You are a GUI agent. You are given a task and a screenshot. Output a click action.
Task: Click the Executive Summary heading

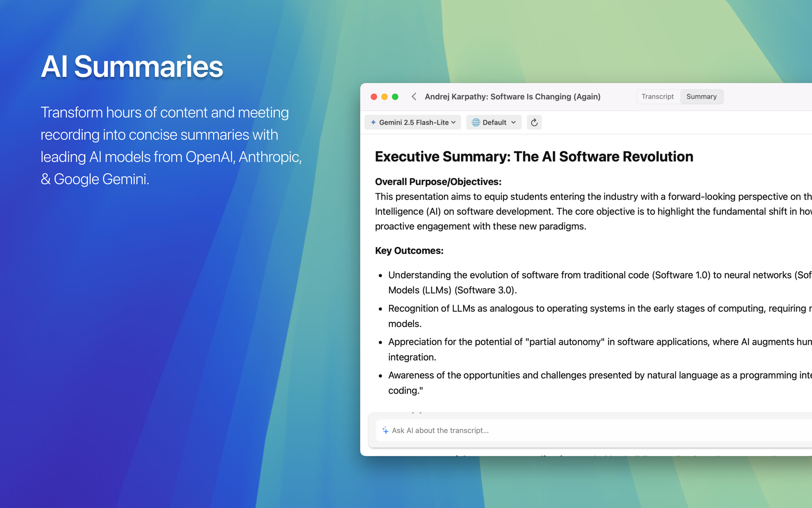(x=534, y=157)
